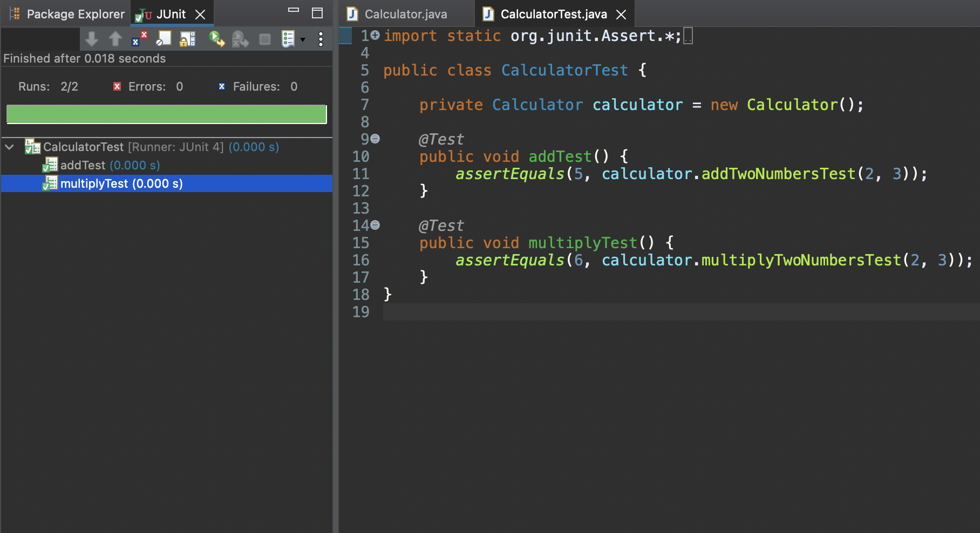Click the collapsed import placeholder box
This screenshot has height=533, width=980.
tap(688, 36)
